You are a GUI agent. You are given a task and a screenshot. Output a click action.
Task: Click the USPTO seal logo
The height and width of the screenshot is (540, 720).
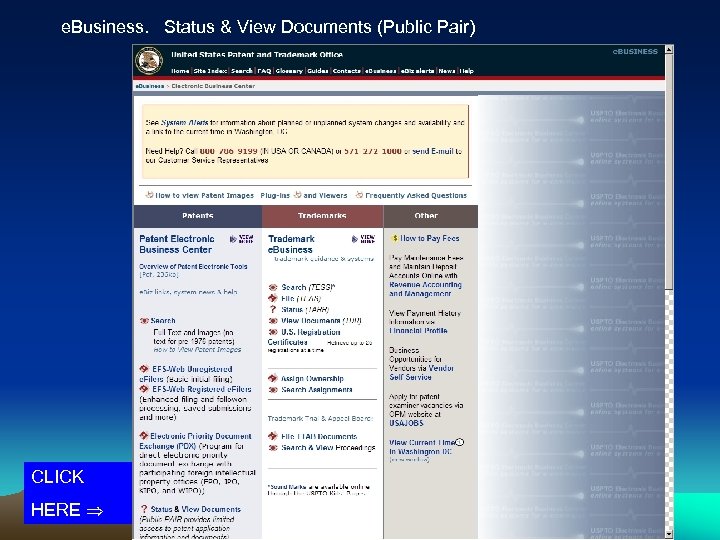tap(149, 61)
